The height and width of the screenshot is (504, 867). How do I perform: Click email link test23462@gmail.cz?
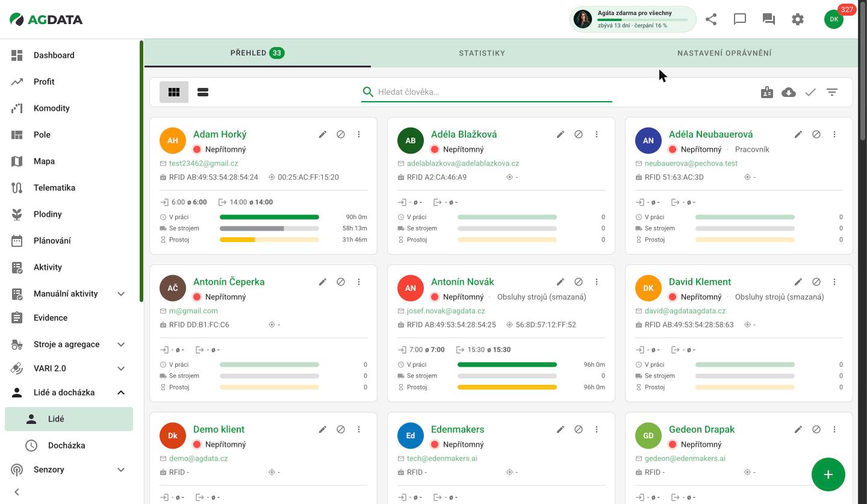(x=204, y=163)
